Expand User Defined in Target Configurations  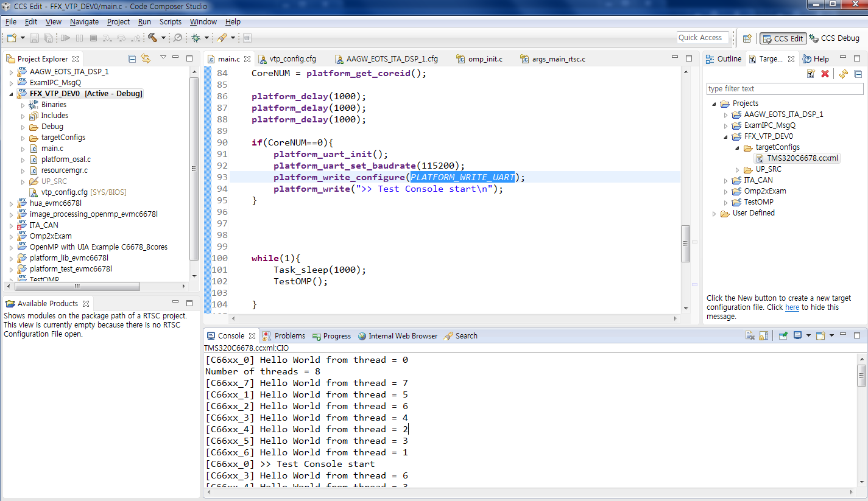point(715,213)
